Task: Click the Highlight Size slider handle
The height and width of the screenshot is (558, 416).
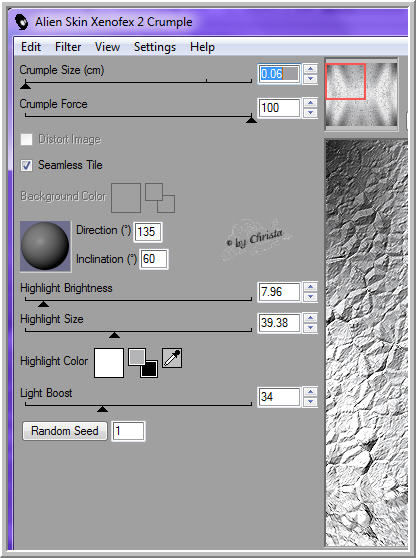Action: click(x=114, y=335)
